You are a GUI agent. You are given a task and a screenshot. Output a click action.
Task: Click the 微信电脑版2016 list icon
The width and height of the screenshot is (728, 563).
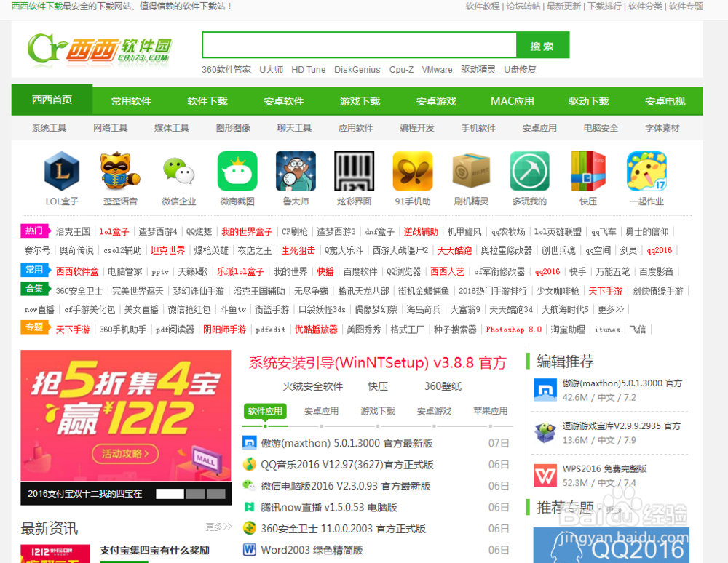[250, 486]
